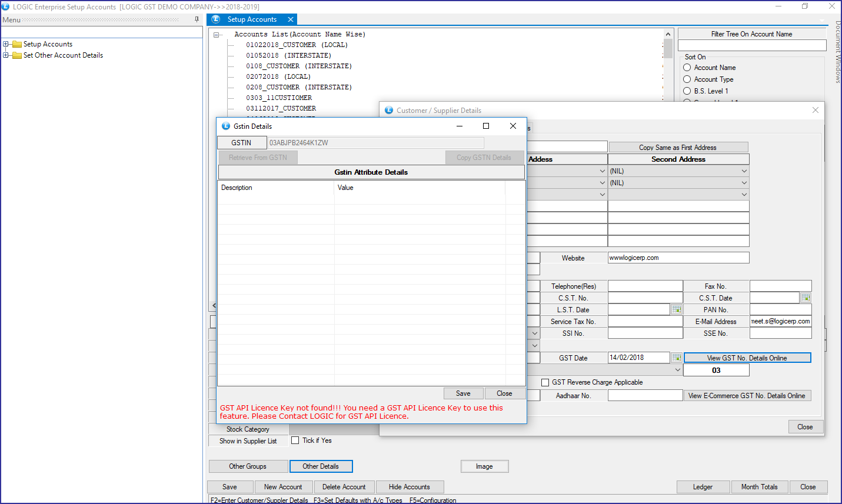842x504 pixels.
Task: Close the Setup Accounts document tab
Action: (x=291, y=19)
